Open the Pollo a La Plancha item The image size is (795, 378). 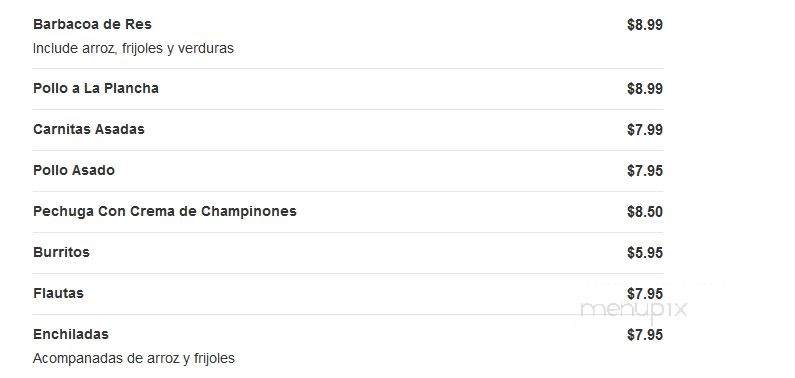pos(96,88)
